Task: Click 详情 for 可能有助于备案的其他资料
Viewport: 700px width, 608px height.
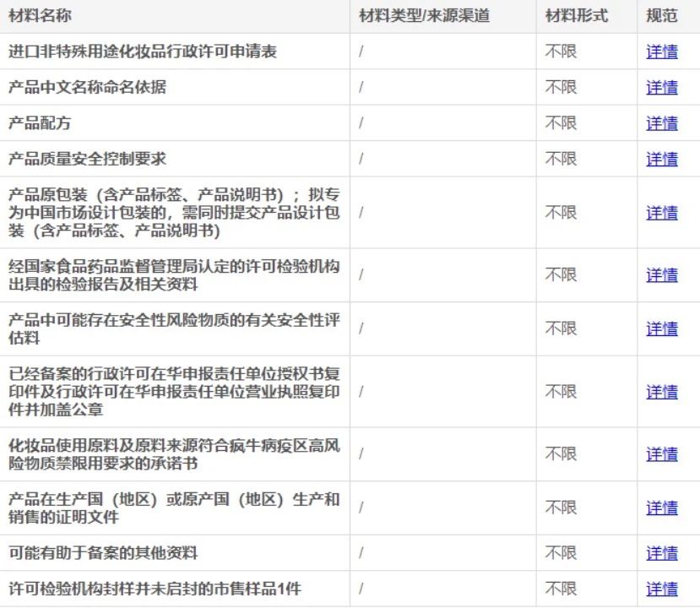Action: point(662,553)
